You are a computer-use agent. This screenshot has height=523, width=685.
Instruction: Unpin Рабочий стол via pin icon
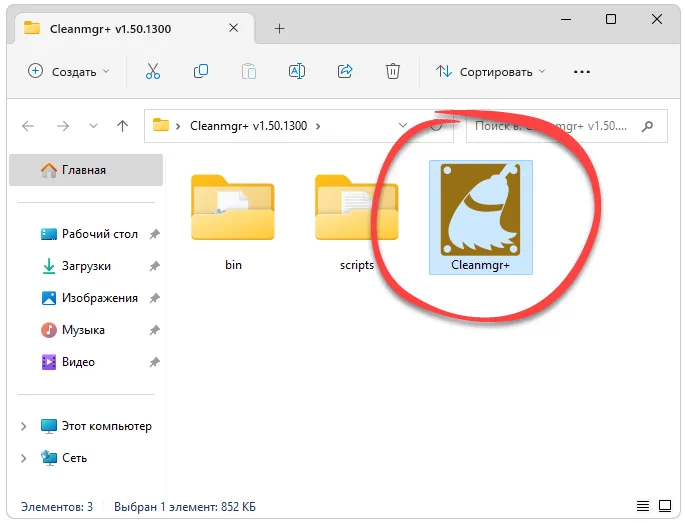pos(154,234)
